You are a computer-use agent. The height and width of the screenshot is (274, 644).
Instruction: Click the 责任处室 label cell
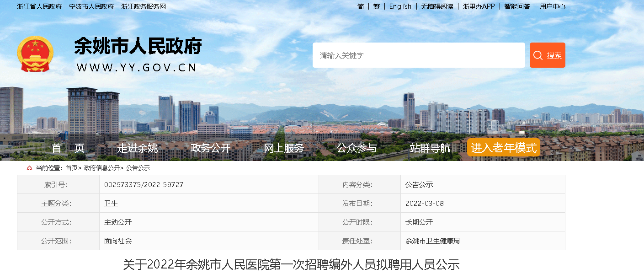click(x=360, y=241)
